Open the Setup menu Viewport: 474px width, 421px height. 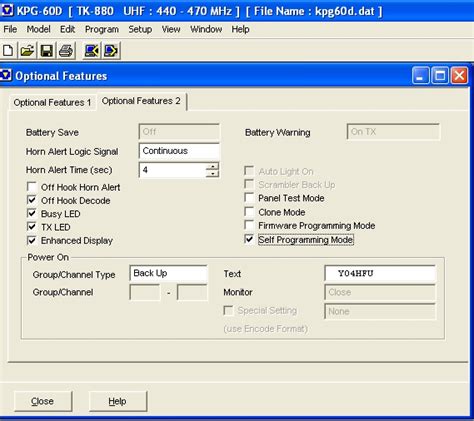[x=140, y=29]
